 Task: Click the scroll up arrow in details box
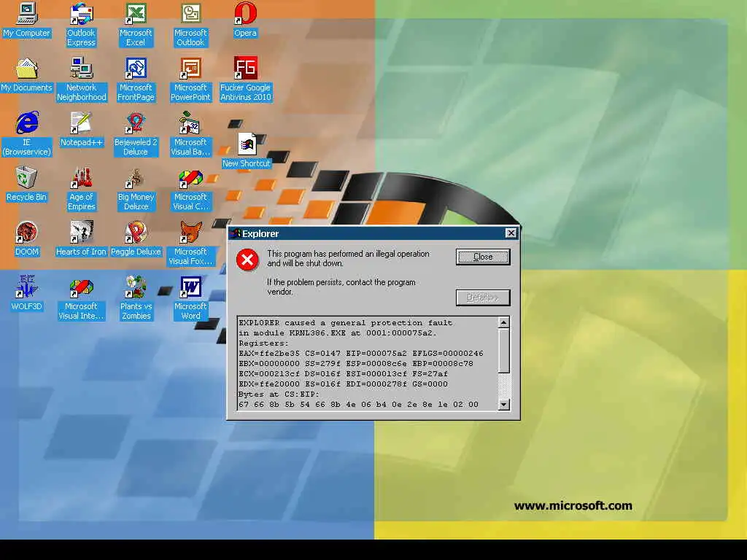(x=503, y=323)
